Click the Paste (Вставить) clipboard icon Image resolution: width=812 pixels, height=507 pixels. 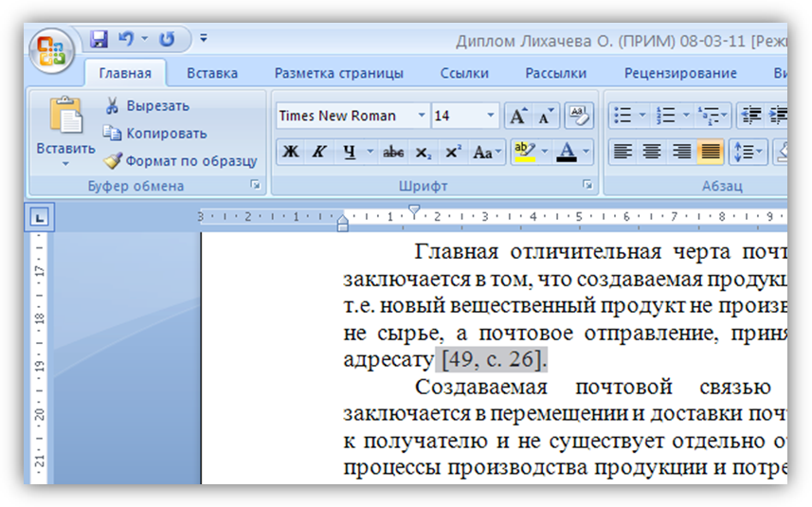pyautogui.click(x=66, y=116)
